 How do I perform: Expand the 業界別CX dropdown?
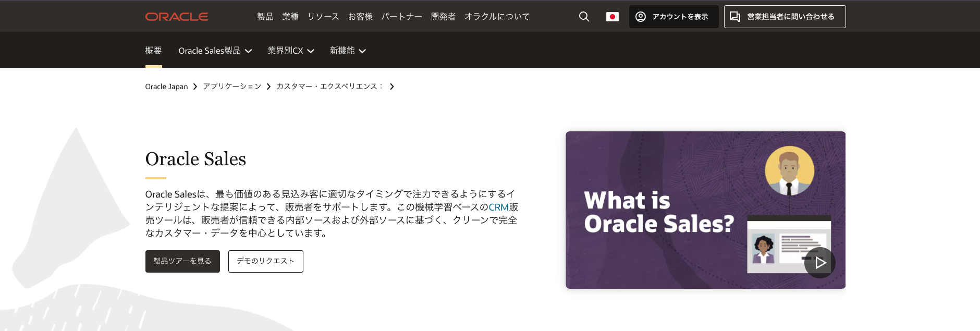pyautogui.click(x=291, y=51)
